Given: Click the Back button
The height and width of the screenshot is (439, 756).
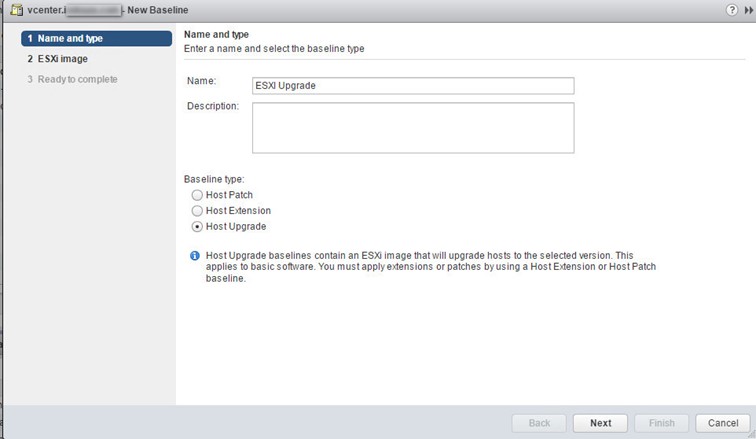Looking at the screenshot, I should [x=539, y=423].
